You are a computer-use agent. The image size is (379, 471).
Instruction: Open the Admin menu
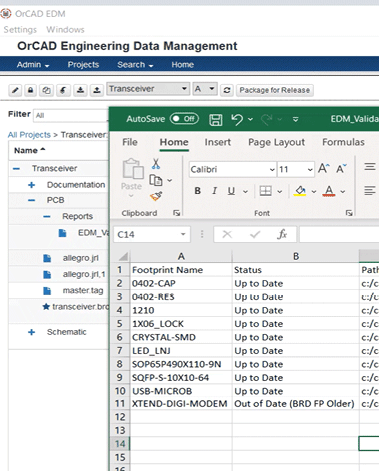point(33,65)
